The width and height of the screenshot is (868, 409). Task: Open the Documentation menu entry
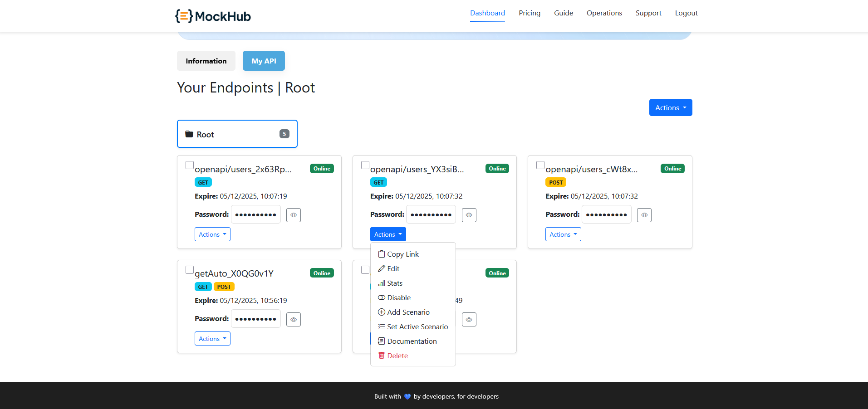tap(412, 341)
